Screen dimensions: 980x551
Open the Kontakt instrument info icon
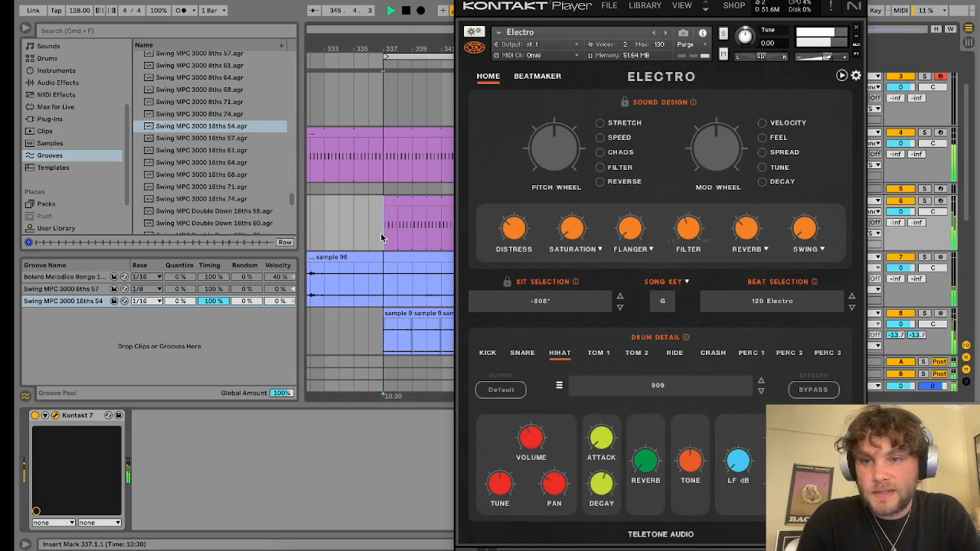pyautogui.click(x=702, y=33)
